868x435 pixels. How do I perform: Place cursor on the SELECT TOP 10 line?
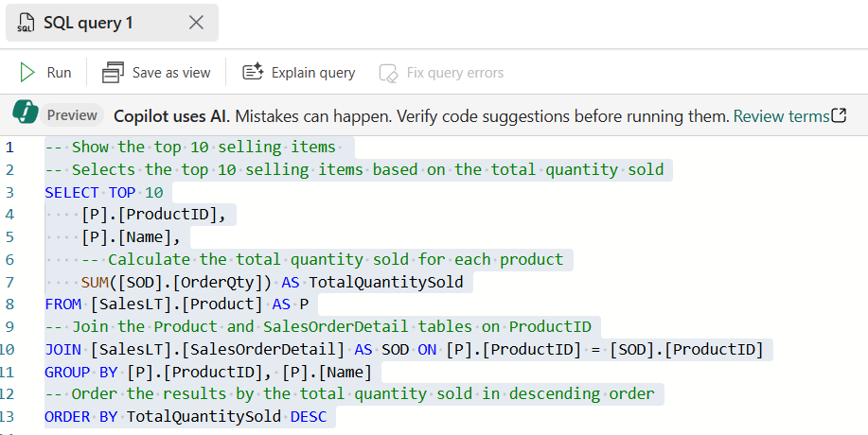coord(104,192)
